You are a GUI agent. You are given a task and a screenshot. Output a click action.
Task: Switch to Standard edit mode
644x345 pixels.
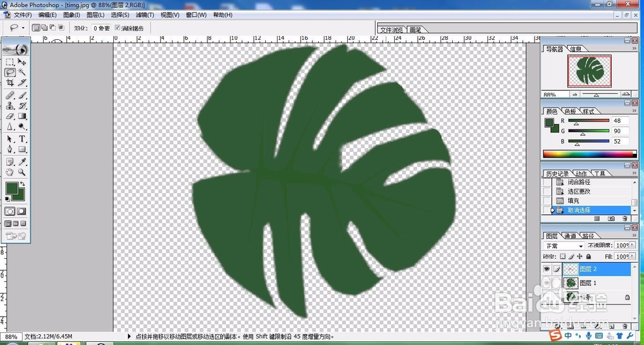pos(10,212)
